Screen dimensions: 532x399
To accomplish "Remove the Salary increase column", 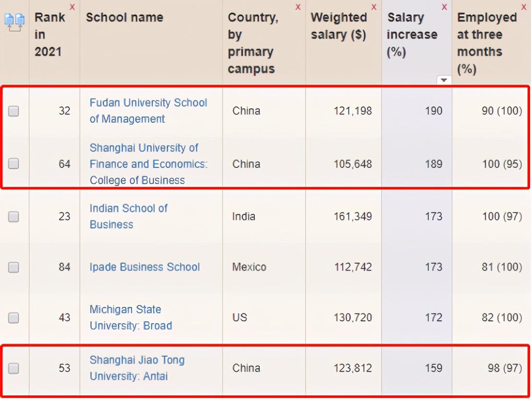I will pyautogui.click(x=444, y=7).
